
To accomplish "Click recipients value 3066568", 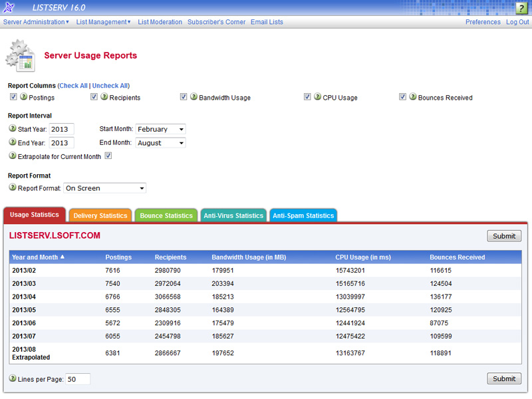I will click(168, 297).
